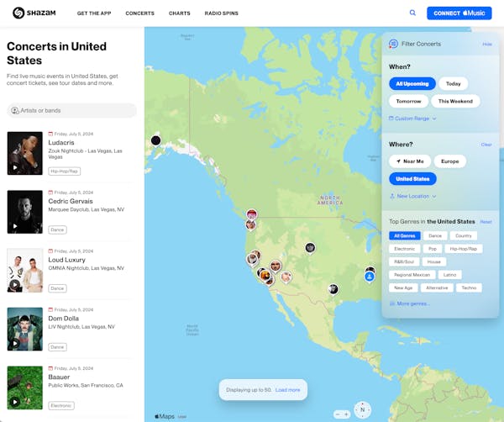Click Load more concerts link

point(287,390)
